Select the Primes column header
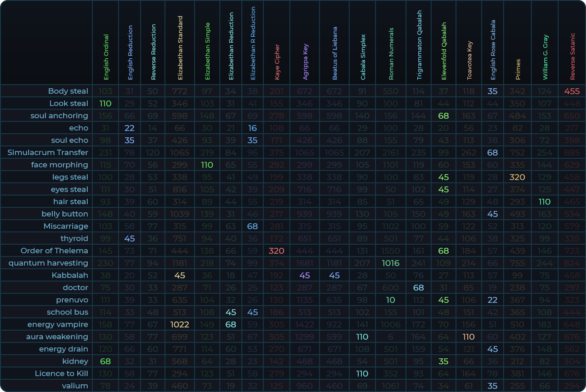This screenshot has height=392, width=586. pyautogui.click(x=518, y=69)
